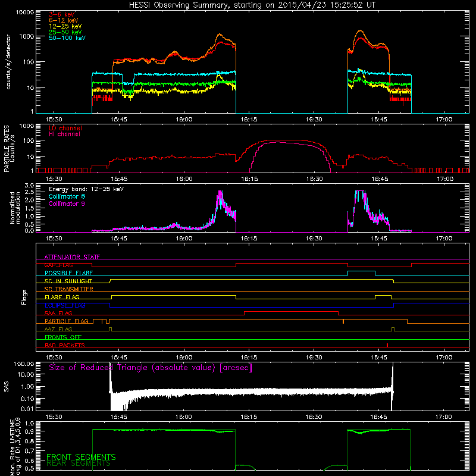Screen dimensions: 476x476
Task: Click 16:15 time tick under counts panel
Action: [249, 120]
